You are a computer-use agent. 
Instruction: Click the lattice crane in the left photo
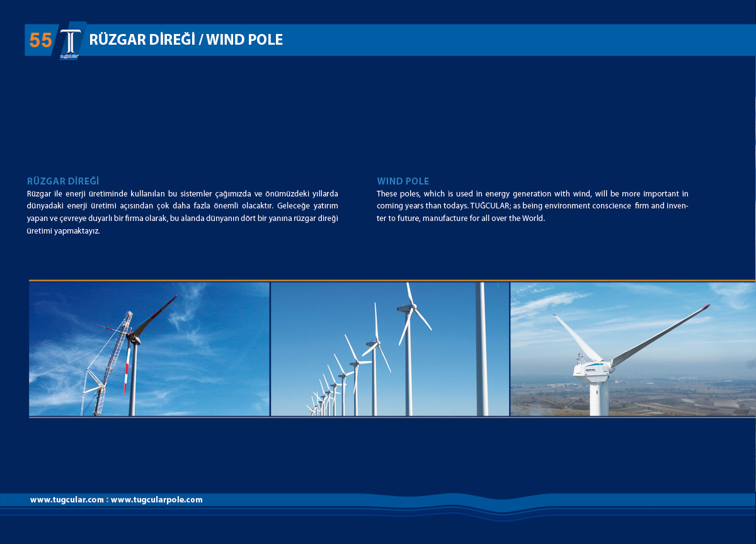[107, 365]
